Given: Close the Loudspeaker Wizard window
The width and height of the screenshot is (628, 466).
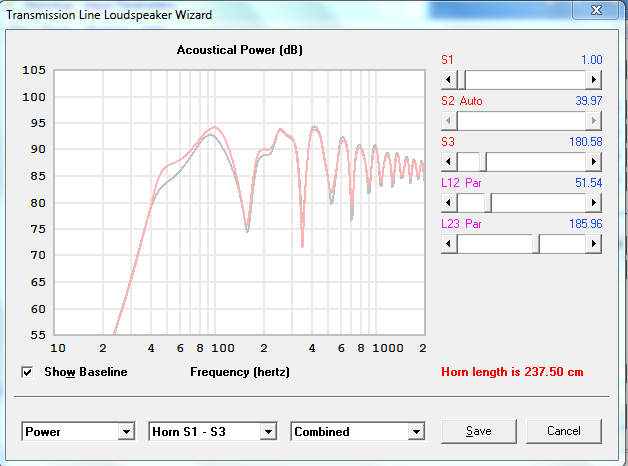Looking at the screenshot, I should 596,10.
